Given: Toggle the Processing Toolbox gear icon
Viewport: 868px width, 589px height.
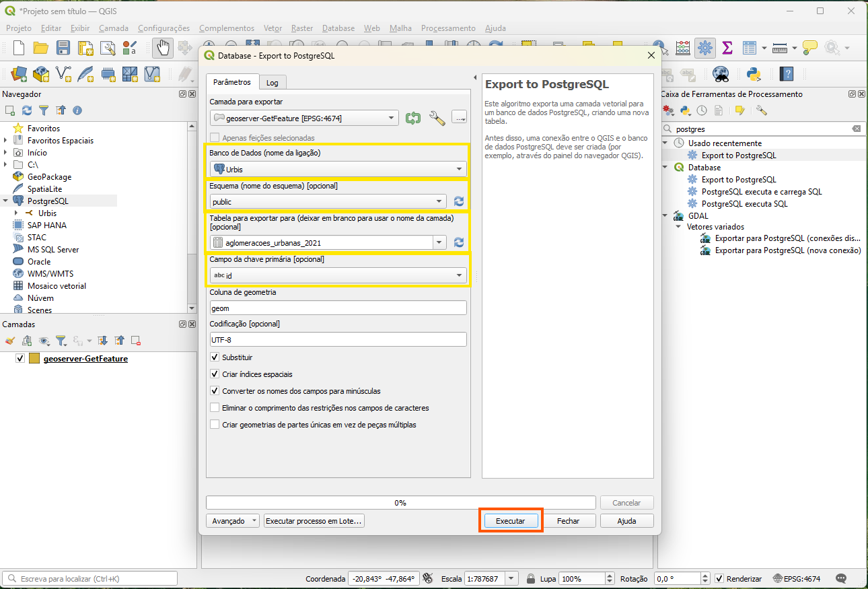Looking at the screenshot, I should click(705, 48).
